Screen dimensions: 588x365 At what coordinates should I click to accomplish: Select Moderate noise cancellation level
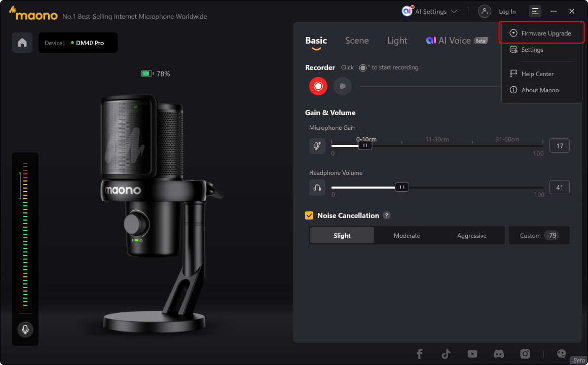pos(407,236)
